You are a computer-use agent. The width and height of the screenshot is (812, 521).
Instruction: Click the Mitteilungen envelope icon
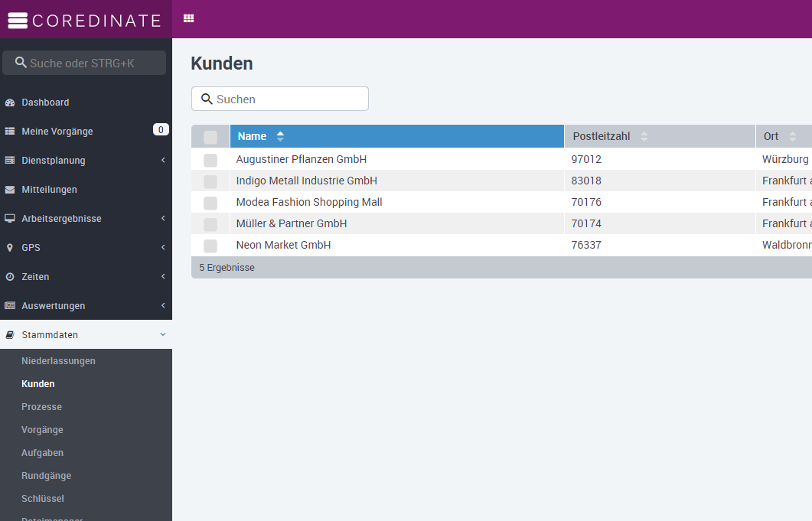coord(10,190)
